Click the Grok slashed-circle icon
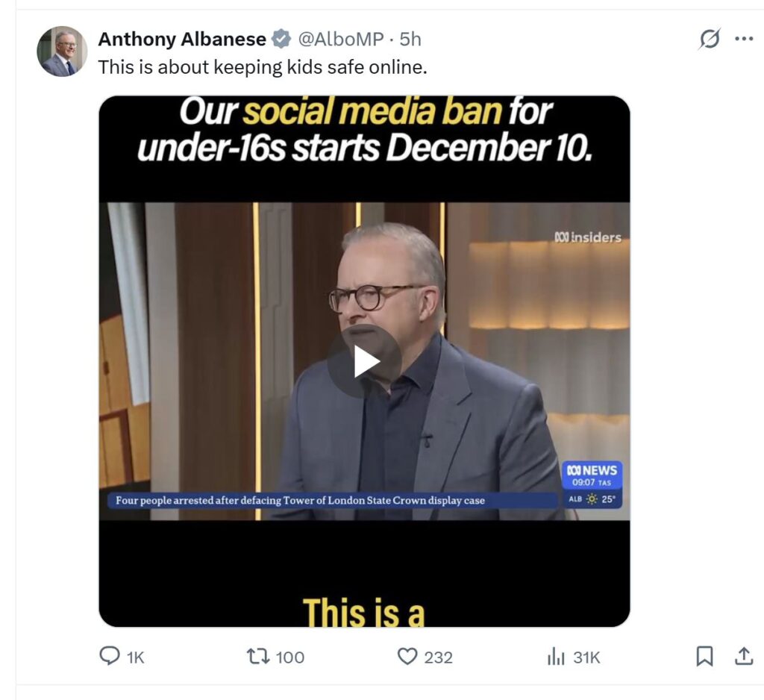 (x=709, y=39)
